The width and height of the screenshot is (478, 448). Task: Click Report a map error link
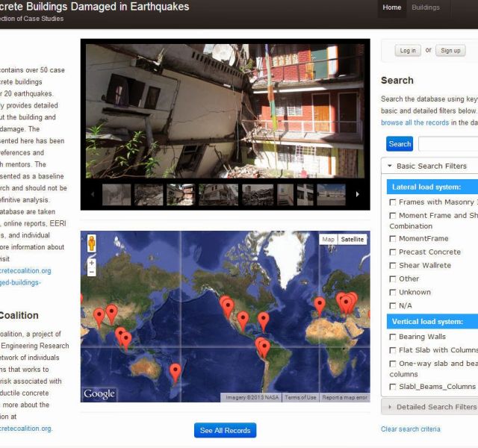(345, 397)
